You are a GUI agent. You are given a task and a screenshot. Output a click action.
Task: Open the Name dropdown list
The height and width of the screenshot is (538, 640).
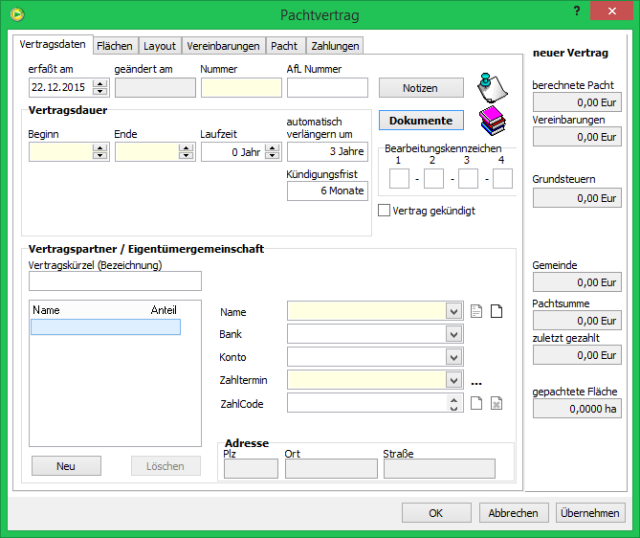pyautogui.click(x=454, y=312)
